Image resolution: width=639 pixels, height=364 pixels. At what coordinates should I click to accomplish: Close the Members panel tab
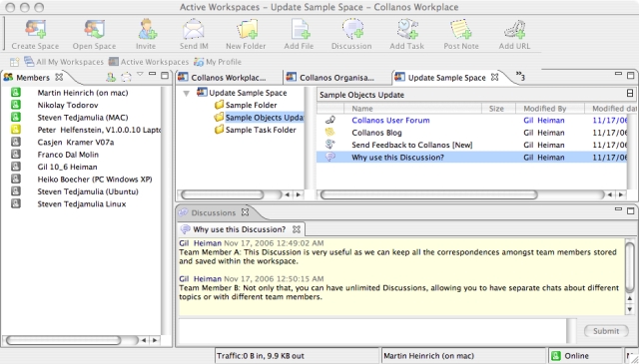pos(59,77)
